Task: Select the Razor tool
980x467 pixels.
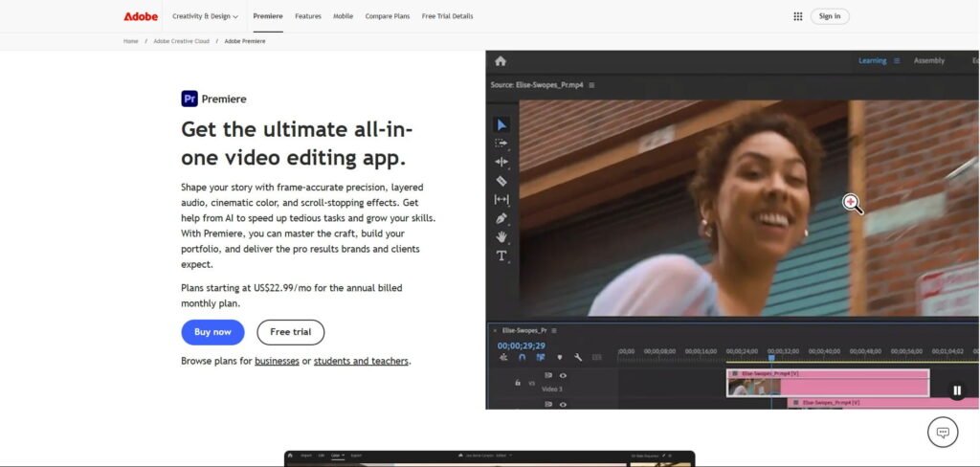Action: pos(501,181)
